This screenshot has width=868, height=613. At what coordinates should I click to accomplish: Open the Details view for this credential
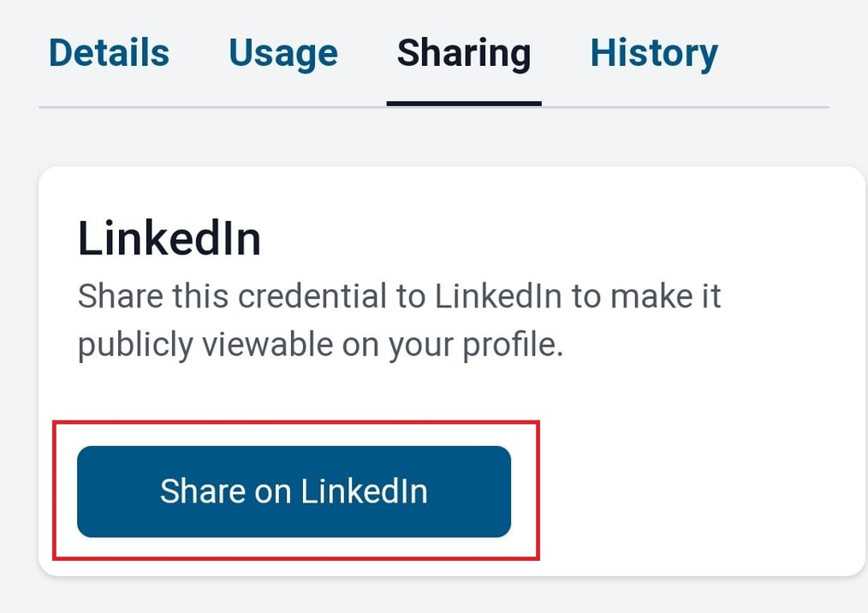point(109,52)
